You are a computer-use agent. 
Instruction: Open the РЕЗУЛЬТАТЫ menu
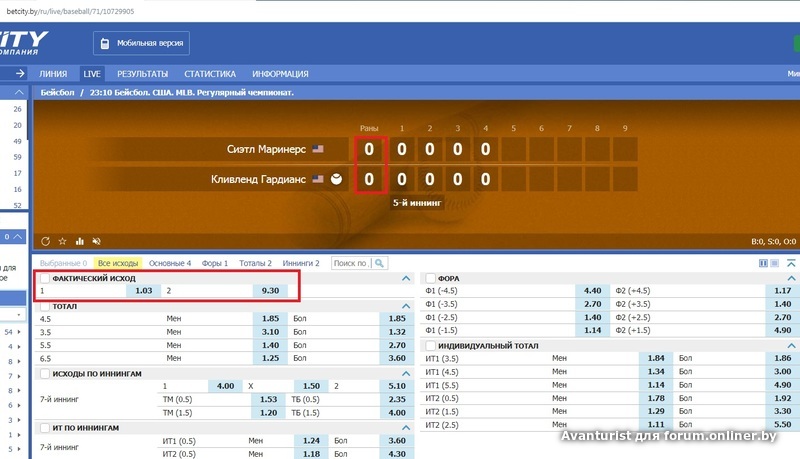click(x=142, y=74)
